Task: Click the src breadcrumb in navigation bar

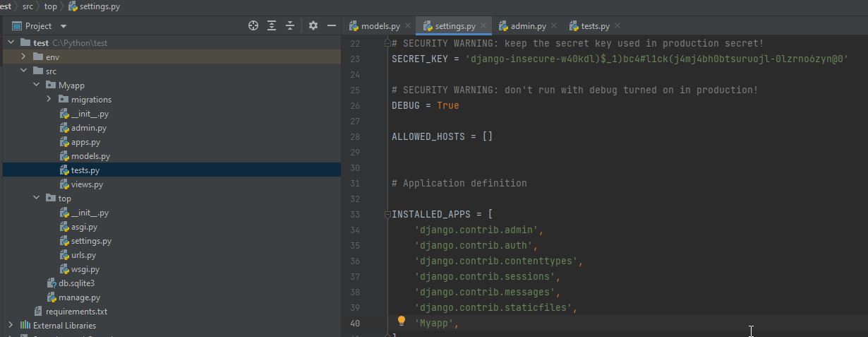Action: pos(28,6)
